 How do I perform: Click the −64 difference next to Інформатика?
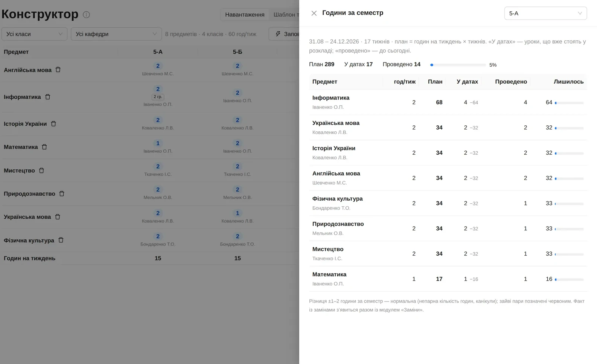click(x=474, y=103)
